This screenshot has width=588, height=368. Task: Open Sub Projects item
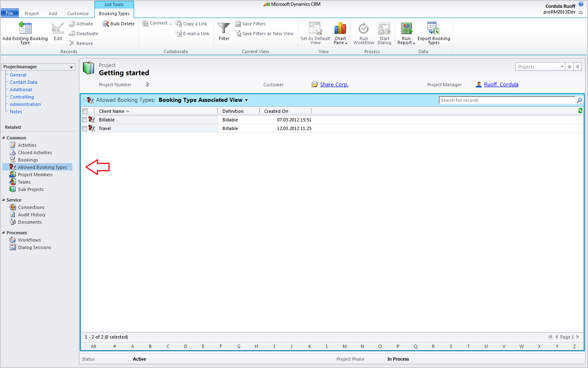(x=31, y=189)
